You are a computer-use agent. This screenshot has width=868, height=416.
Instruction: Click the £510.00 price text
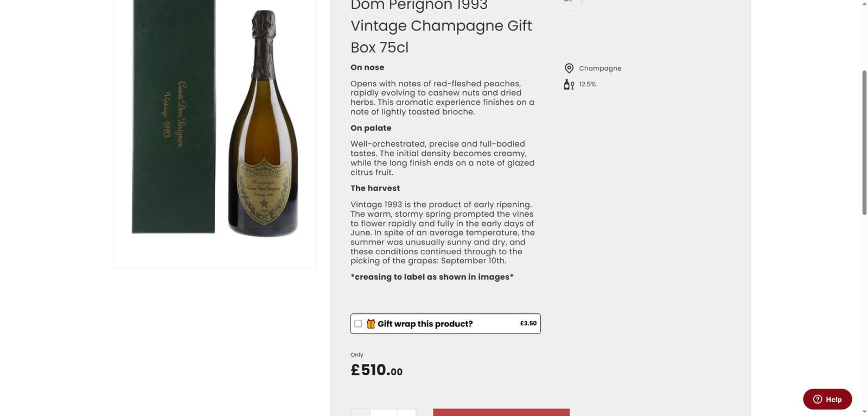pos(376,370)
